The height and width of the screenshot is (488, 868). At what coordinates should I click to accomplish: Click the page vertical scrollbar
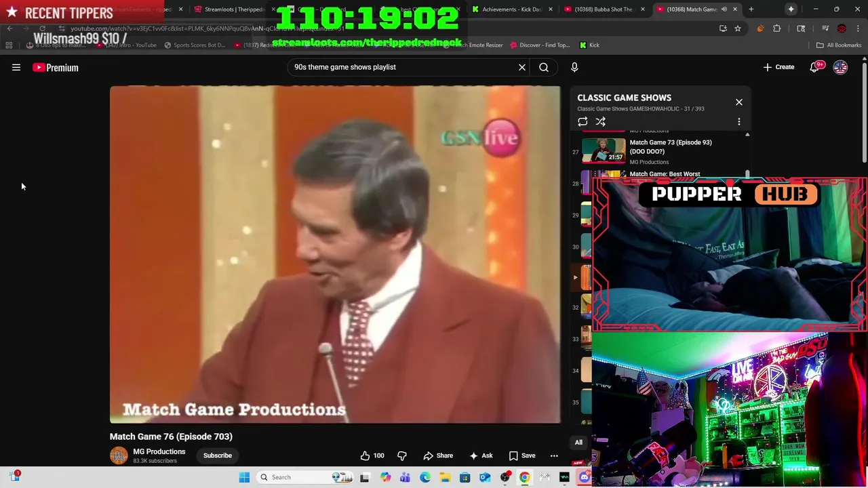coord(864,112)
